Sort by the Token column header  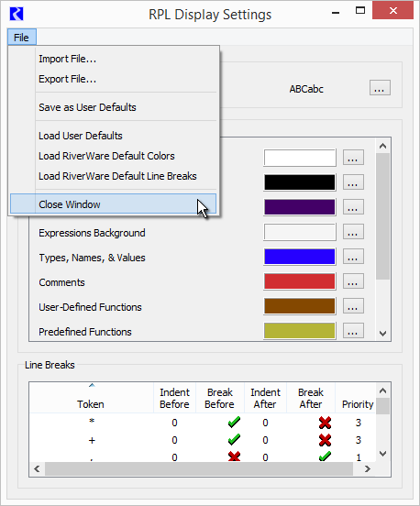[92, 398]
